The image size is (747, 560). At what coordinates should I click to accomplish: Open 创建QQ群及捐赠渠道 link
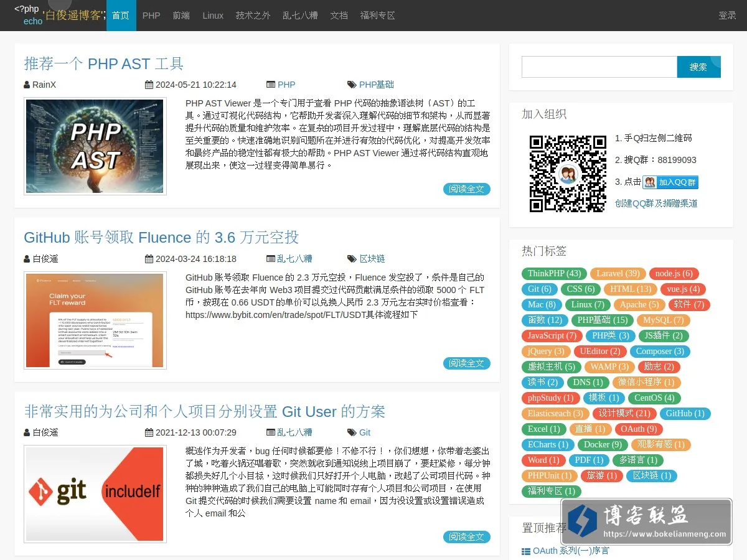[656, 203]
